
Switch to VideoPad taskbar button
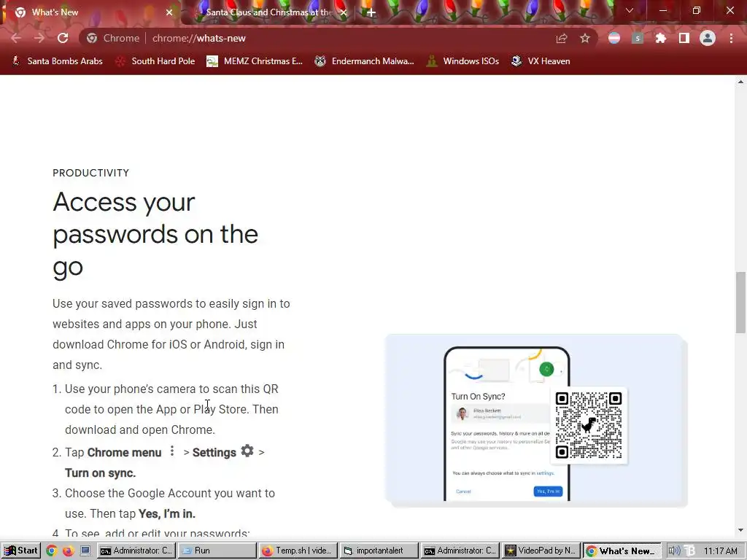(x=541, y=551)
